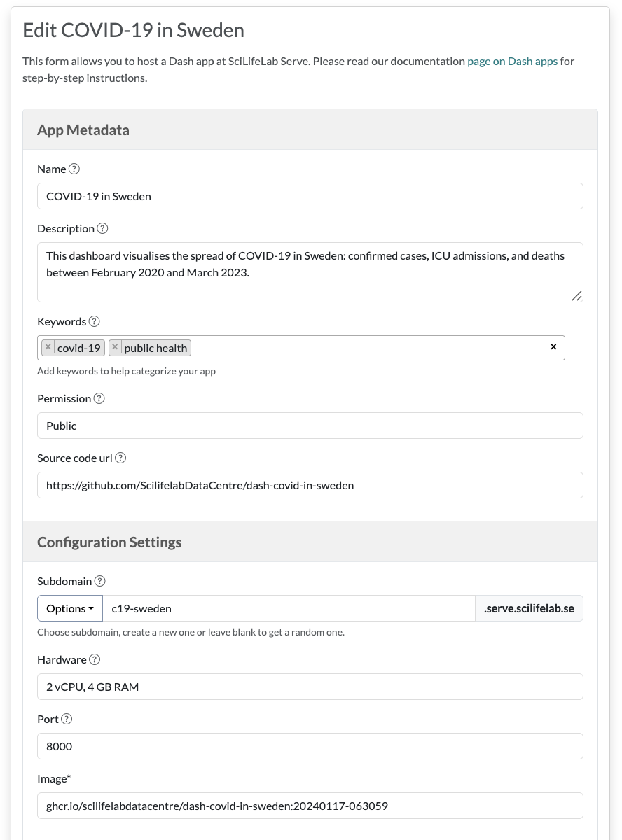Click the Permission help question icon

[99, 398]
